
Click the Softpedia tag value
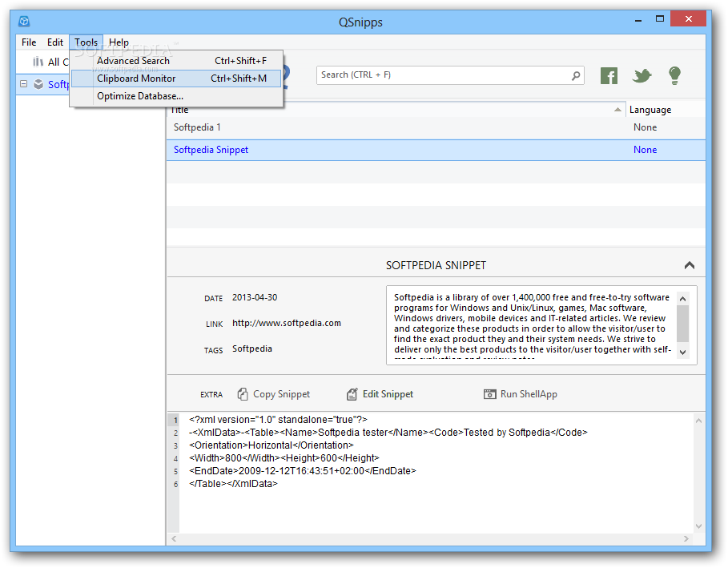pyautogui.click(x=252, y=348)
